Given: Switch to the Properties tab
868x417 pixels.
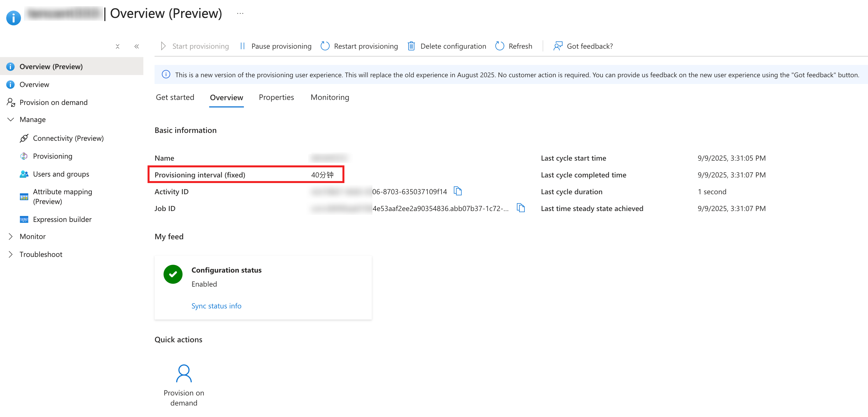Looking at the screenshot, I should click(276, 97).
